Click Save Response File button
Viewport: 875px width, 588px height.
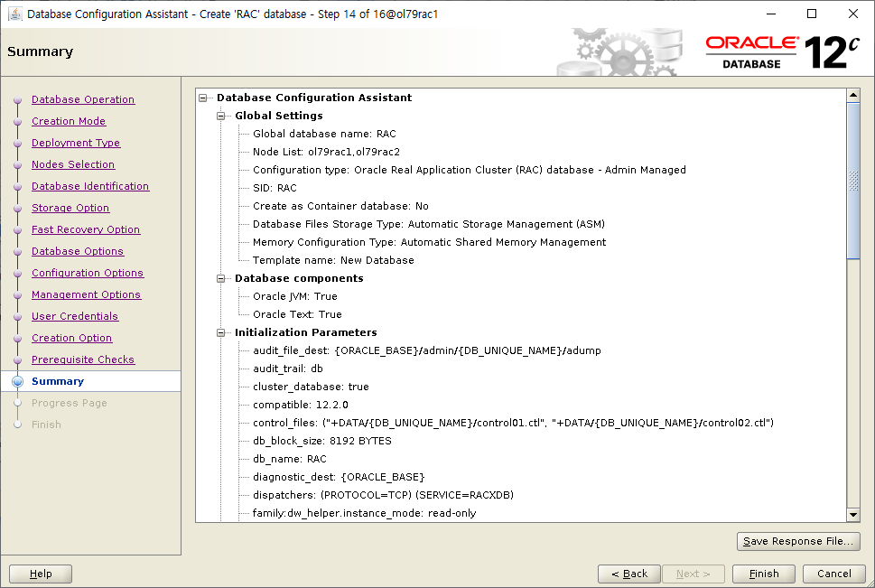[x=798, y=541]
